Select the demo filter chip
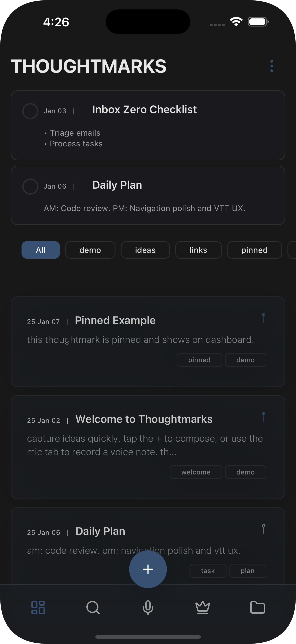 tap(90, 250)
